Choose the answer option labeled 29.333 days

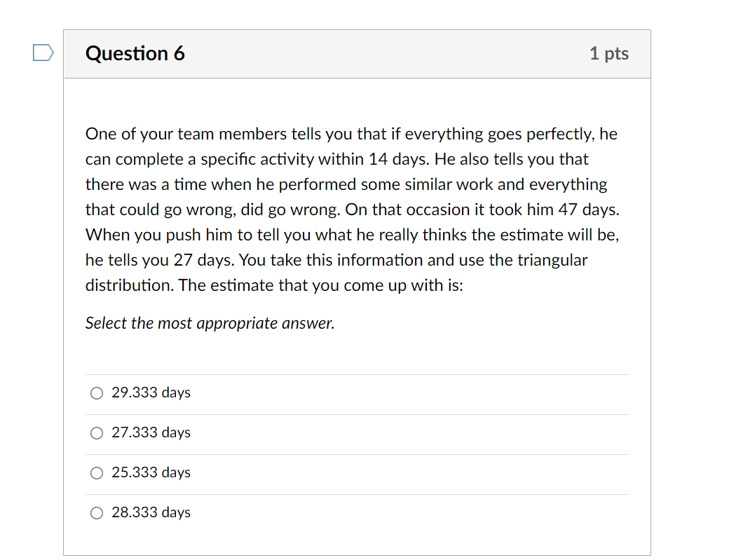(x=151, y=393)
